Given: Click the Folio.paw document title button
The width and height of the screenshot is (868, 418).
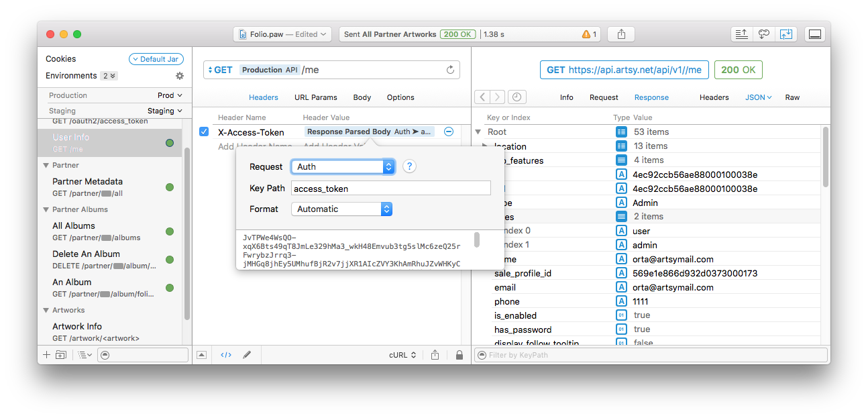Looking at the screenshot, I should 282,34.
